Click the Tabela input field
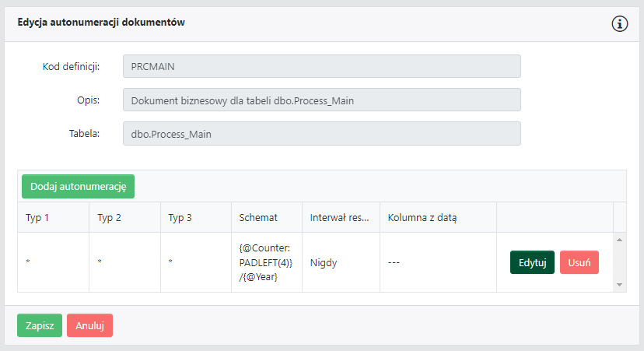644x351 pixels. tap(321, 133)
